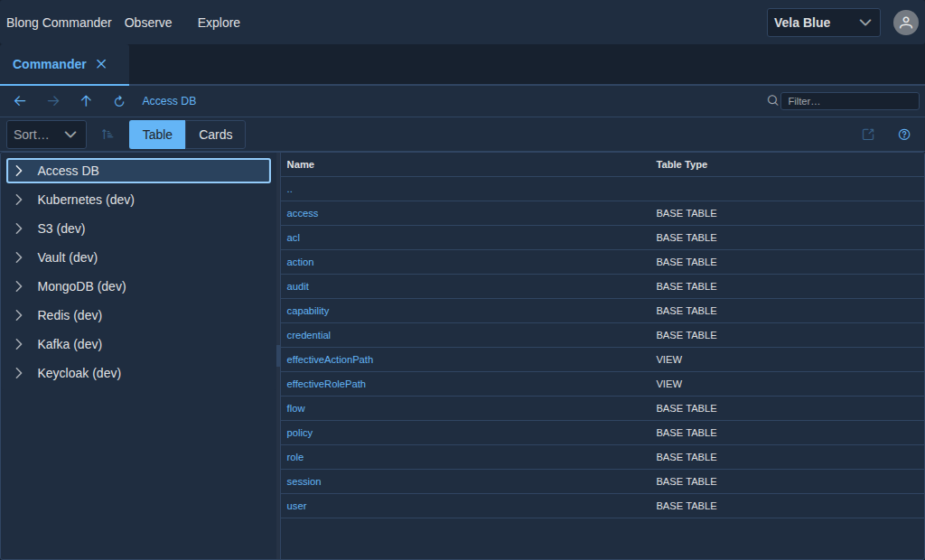Open the acl table link
Image resolution: width=925 pixels, height=560 pixels.
(x=294, y=238)
